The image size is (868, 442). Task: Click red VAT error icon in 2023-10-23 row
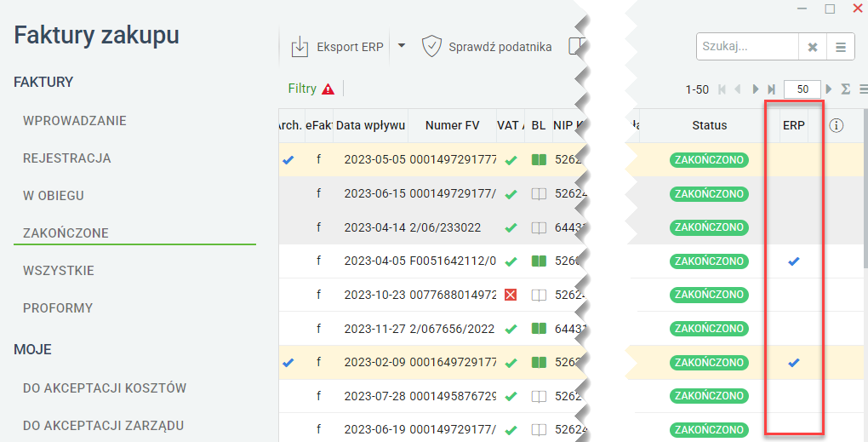pos(511,296)
